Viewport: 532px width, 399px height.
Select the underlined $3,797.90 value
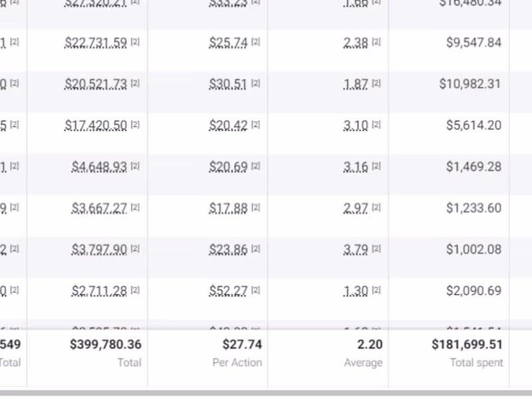(x=99, y=249)
